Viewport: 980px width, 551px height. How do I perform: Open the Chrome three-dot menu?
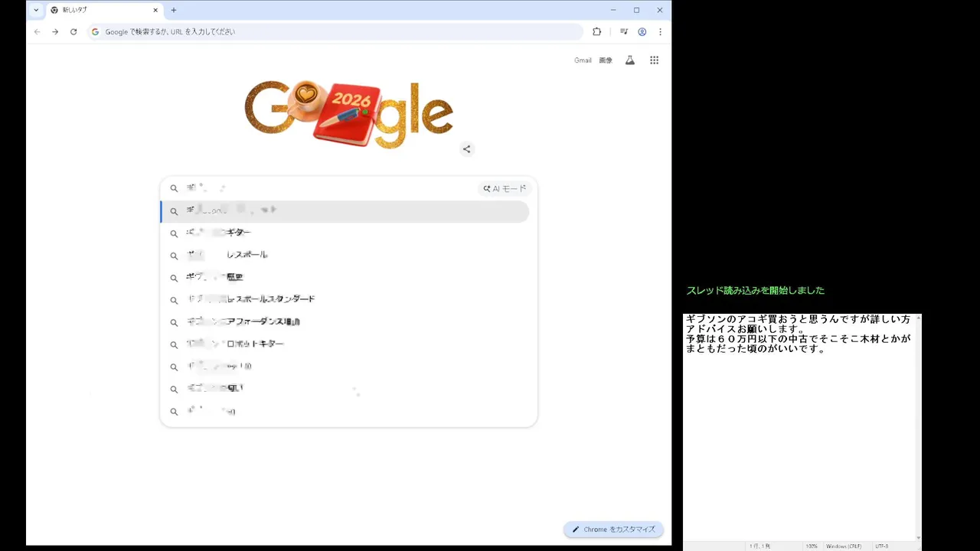click(660, 31)
